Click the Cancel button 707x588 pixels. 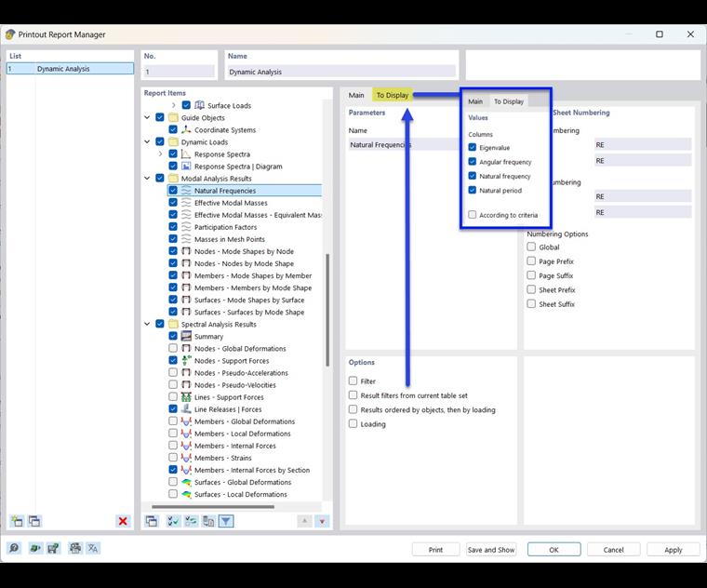pyautogui.click(x=614, y=550)
